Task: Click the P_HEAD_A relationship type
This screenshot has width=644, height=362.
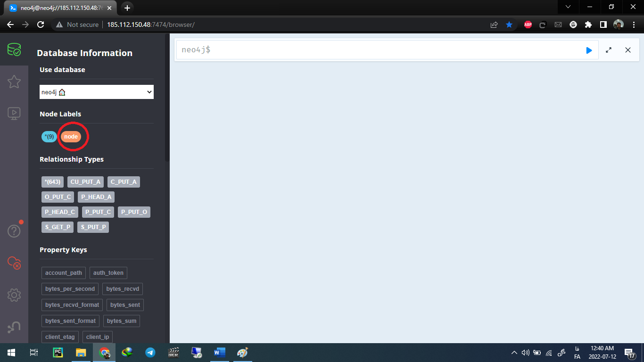Action: (x=96, y=197)
